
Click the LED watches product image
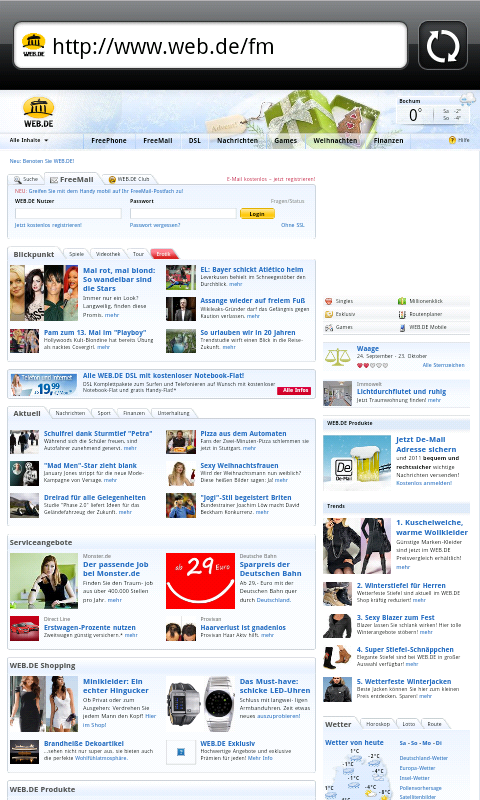pos(200,704)
